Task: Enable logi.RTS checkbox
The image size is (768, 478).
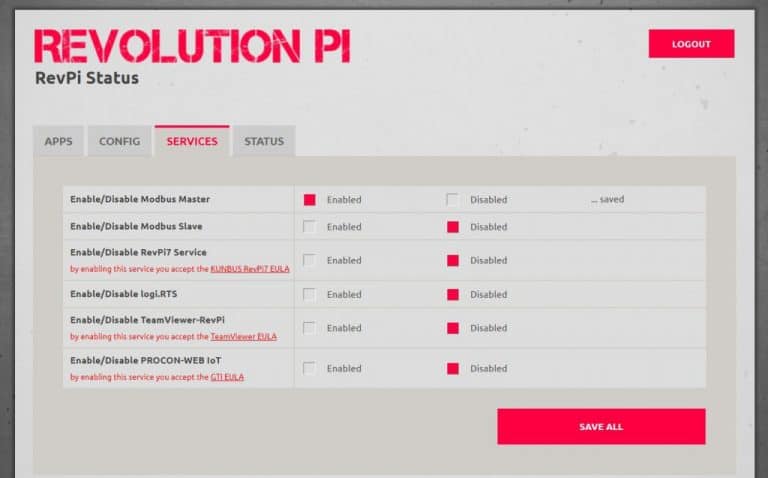Action: pos(310,294)
